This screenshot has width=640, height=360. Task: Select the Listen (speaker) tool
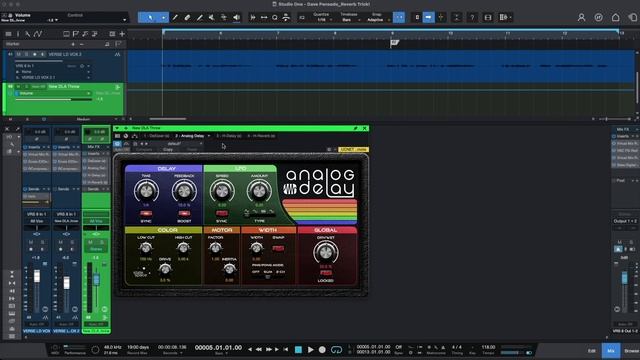tap(236, 18)
